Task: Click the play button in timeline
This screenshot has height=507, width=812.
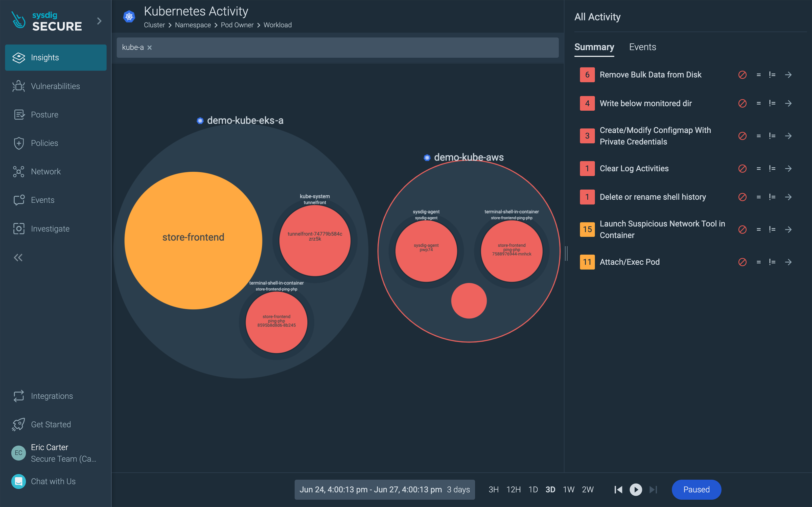Action: point(636,490)
